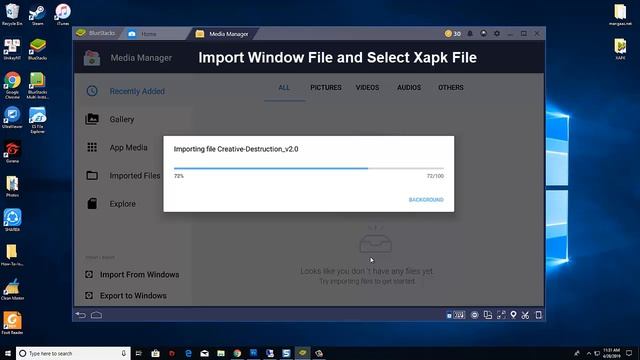Switch to OTHERS tab
The width and height of the screenshot is (640, 360).
click(x=451, y=88)
